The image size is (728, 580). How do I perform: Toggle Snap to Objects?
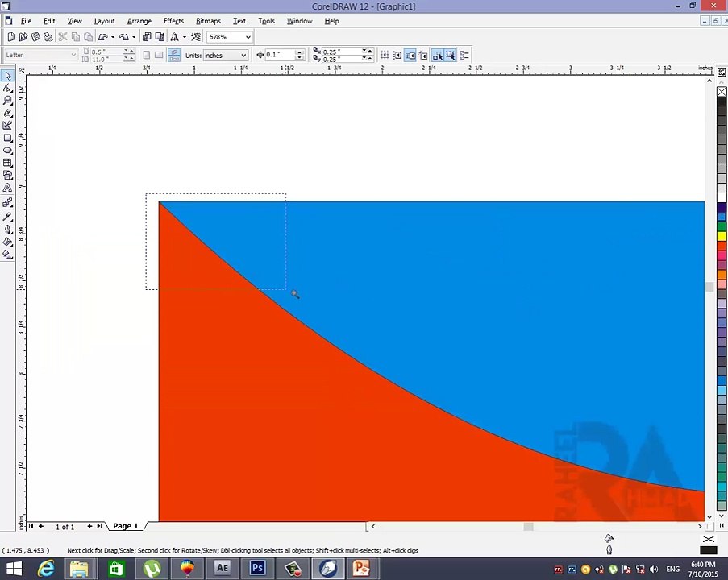(410, 56)
